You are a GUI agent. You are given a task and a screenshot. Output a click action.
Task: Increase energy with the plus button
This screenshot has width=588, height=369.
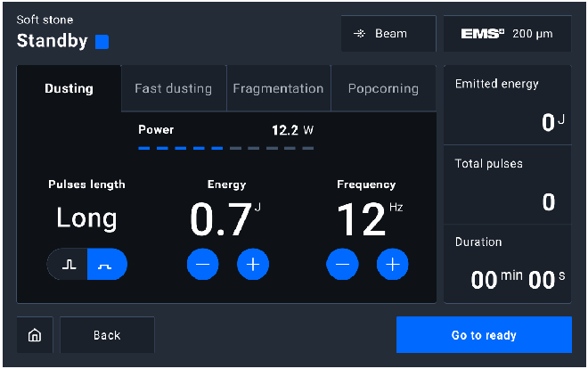[253, 264]
